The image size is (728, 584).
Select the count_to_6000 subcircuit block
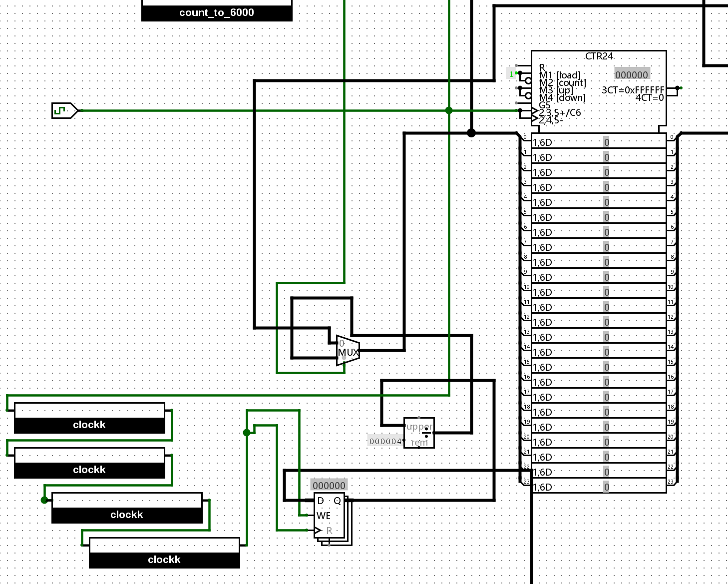click(x=217, y=11)
